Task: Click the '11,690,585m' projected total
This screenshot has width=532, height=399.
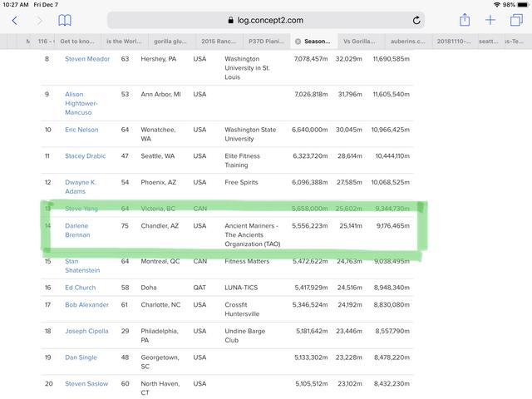Action: [x=392, y=59]
